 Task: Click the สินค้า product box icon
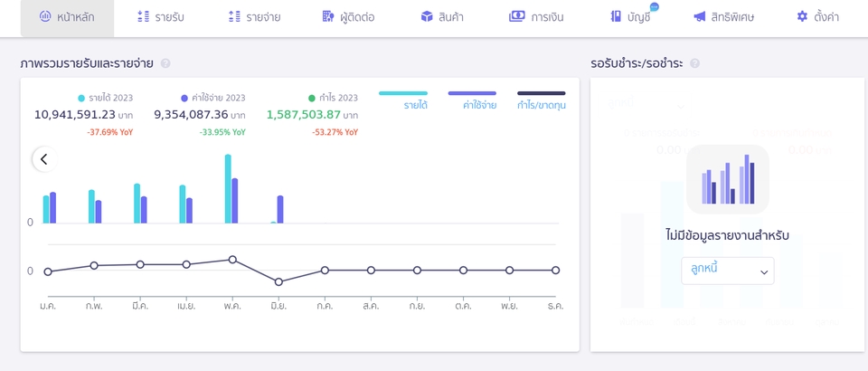point(426,16)
